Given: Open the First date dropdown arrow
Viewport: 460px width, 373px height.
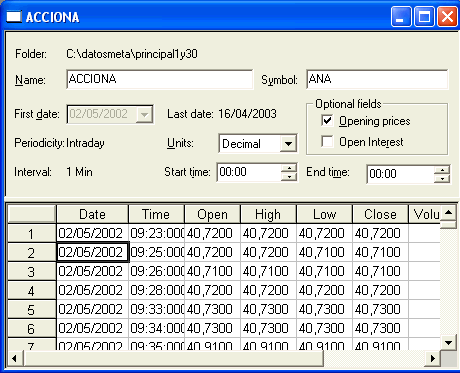Looking at the screenshot, I should pos(144,114).
